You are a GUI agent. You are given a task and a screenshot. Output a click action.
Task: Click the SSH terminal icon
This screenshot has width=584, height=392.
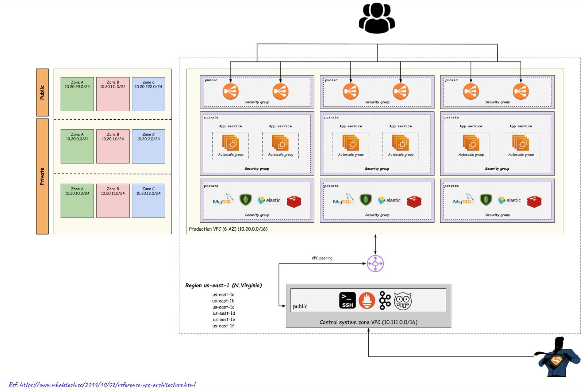347,300
